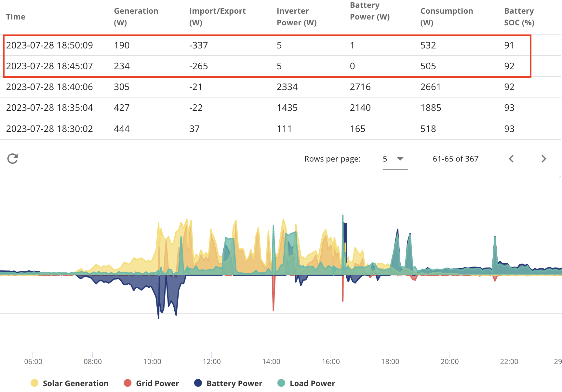The height and width of the screenshot is (392, 562).
Task: Click consumption value 1885
Action: [x=431, y=108]
